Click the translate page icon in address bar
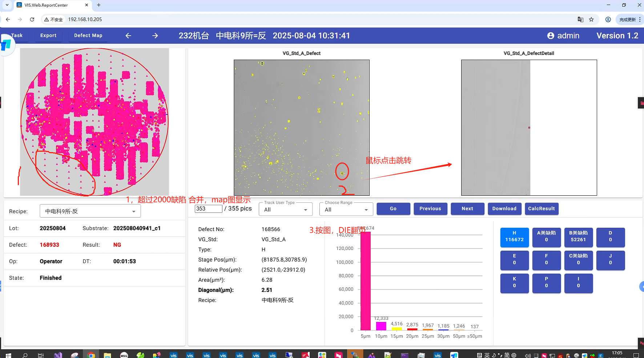The image size is (644, 358). click(x=580, y=19)
